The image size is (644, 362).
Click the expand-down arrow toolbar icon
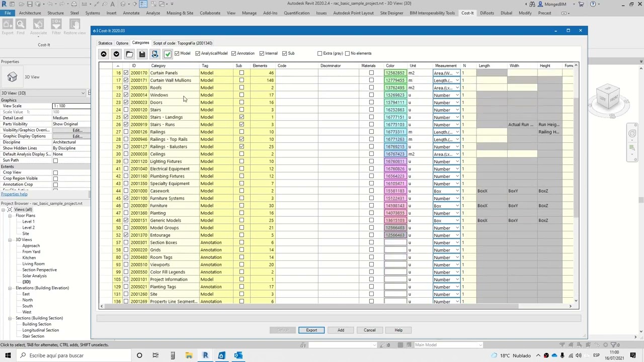116,54
